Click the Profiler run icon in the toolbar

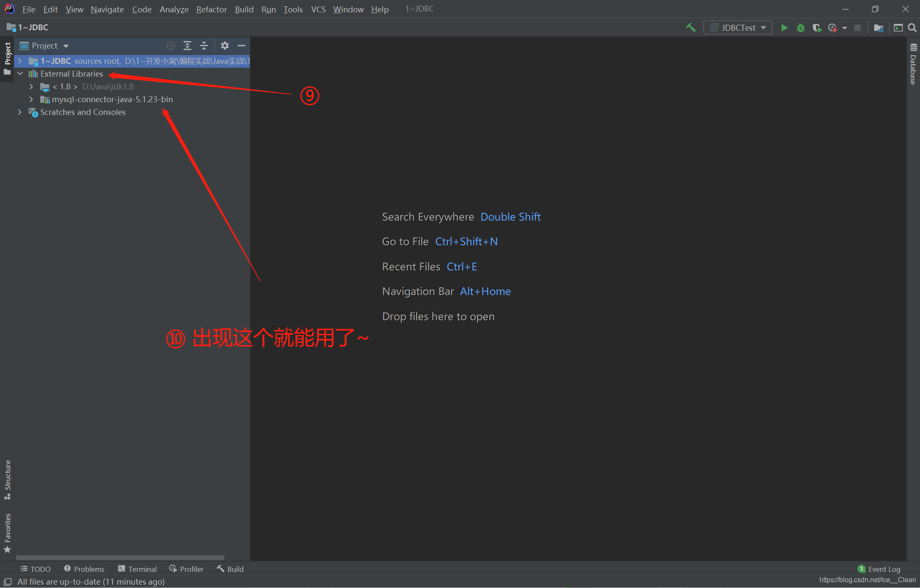click(832, 28)
